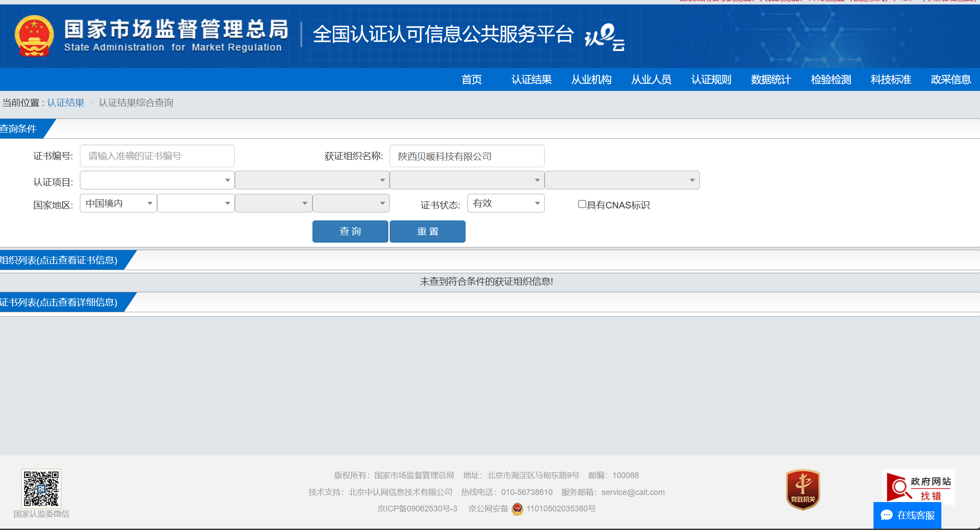Click 全国认证认可信息公共服务平台 title

tap(443, 35)
